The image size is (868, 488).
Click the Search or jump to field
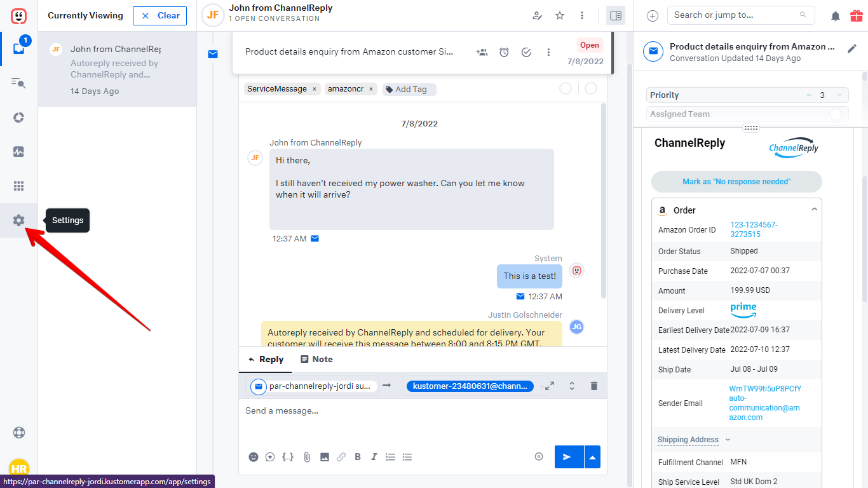tap(741, 15)
